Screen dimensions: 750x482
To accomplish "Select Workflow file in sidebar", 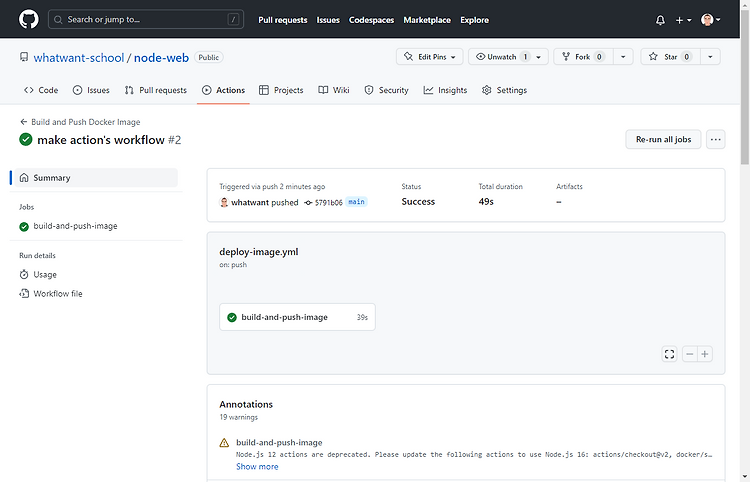I will (51, 294).
